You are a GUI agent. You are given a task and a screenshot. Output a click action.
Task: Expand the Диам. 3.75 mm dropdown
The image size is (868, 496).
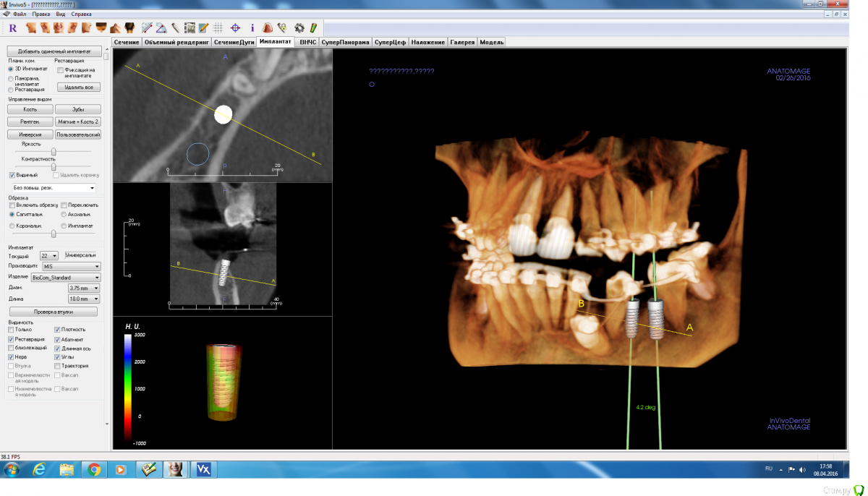tap(83, 288)
